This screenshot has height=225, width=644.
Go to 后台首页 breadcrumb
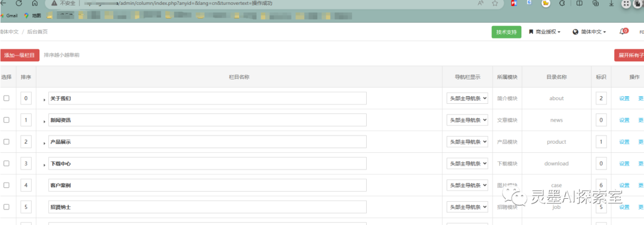click(x=38, y=32)
